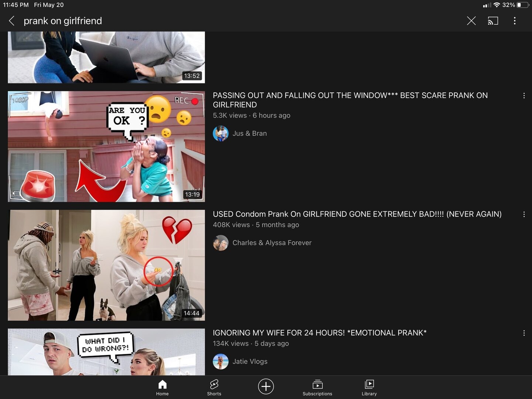The image size is (532, 399).
Task: Open top-right three-dot overflow menu
Action: click(x=515, y=21)
